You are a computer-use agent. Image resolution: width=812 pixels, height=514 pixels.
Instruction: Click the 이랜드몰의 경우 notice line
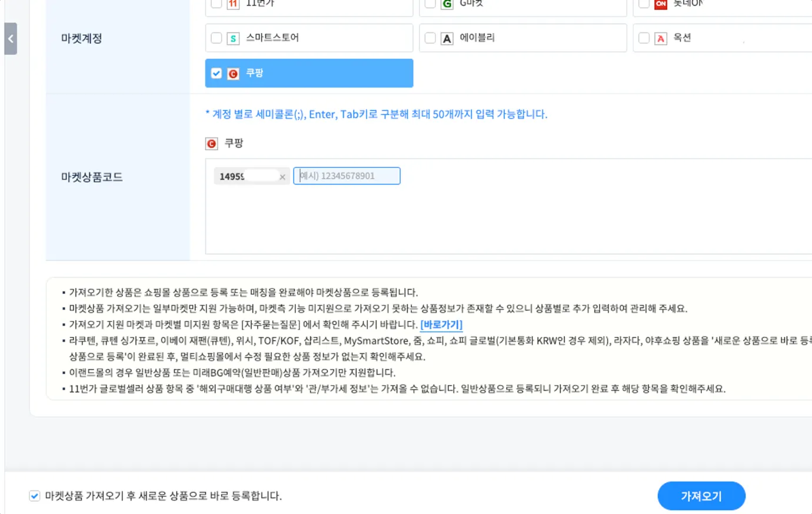tap(232, 373)
